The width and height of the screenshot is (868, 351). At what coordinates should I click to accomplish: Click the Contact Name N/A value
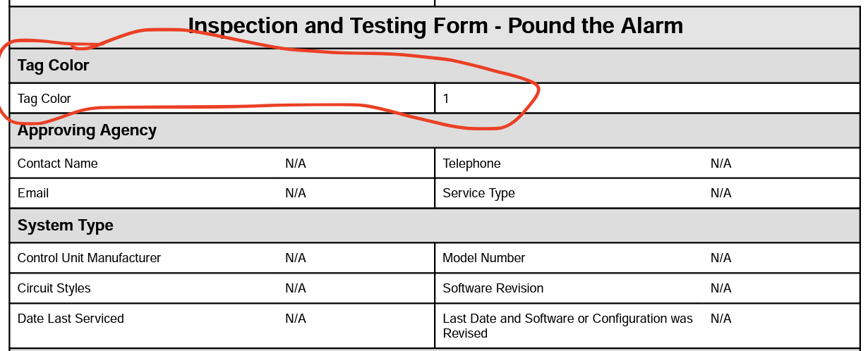click(x=296, y=164)
